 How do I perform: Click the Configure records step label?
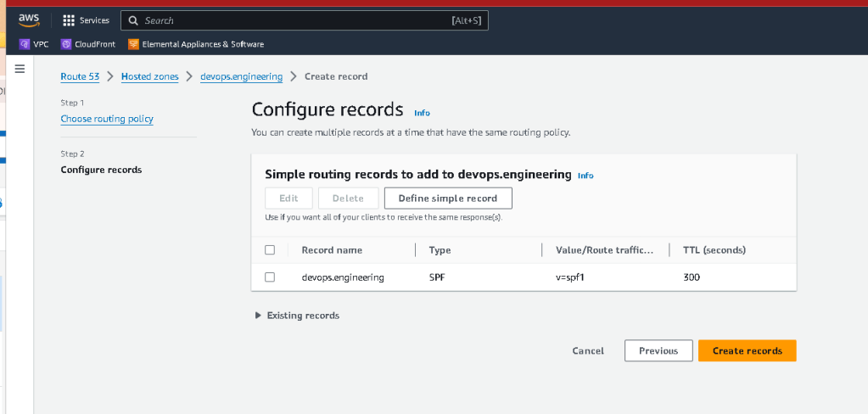(101, 170)
